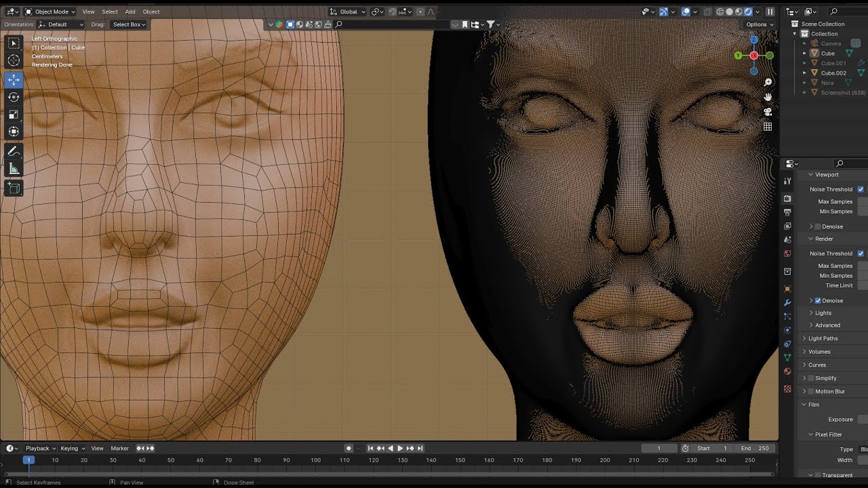Open the Tool properties tab
Image resolution: width=868 pixels, height=488 pixels.
tap(787, 181)
